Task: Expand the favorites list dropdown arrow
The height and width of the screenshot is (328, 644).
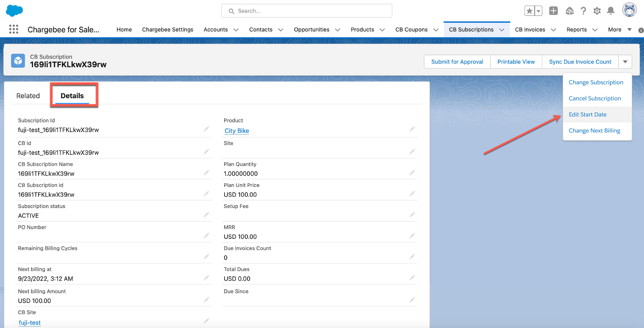Action: [538, 11]
